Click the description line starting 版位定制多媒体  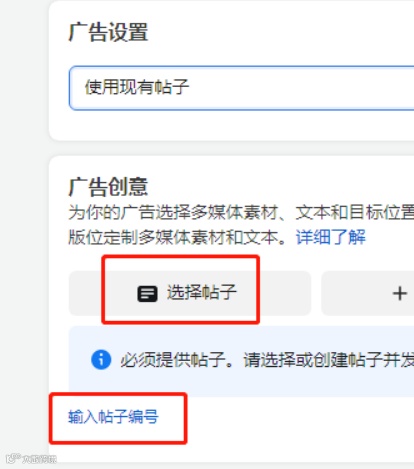[x=177, y=237]
